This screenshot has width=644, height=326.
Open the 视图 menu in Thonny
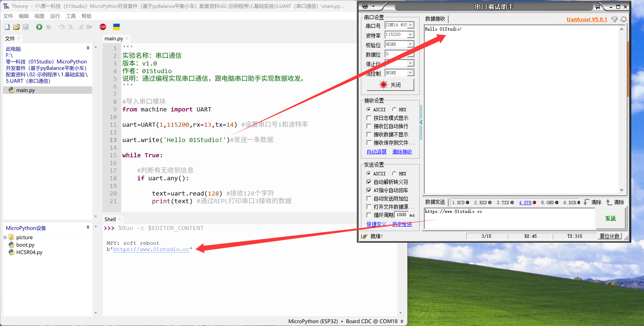tap(39, 16)
